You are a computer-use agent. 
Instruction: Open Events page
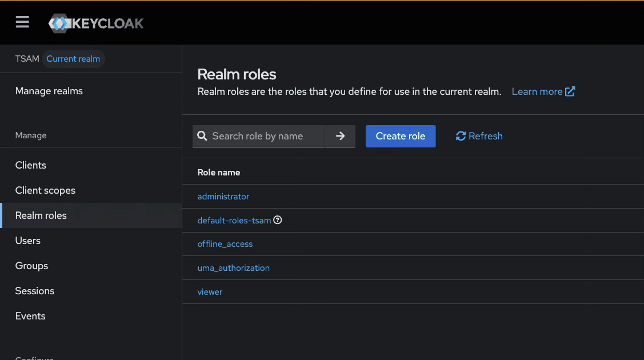[x=30, y=316]
